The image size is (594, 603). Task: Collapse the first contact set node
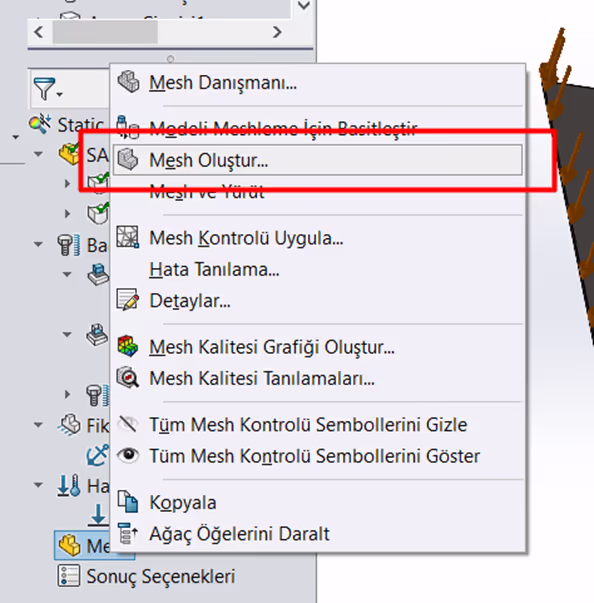(x=67, y=275)
